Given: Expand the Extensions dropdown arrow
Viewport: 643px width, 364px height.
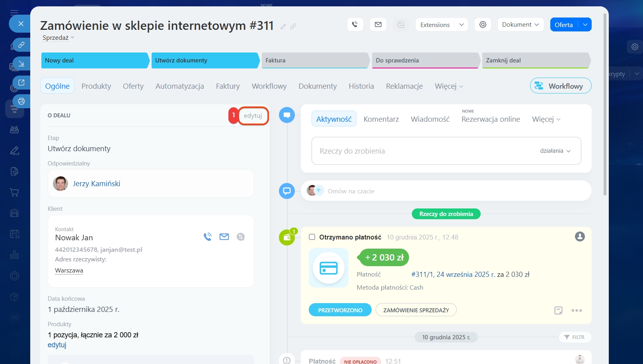Looking at the screenshot, I should point(462,25).
